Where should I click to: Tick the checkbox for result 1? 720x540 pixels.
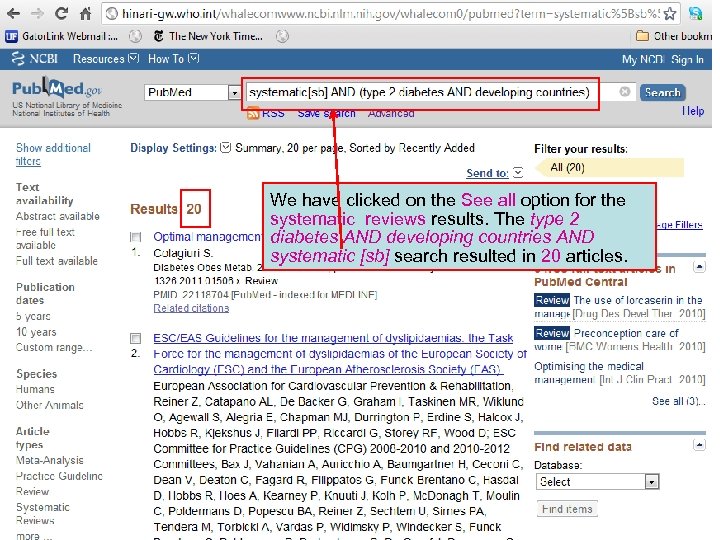135,237
